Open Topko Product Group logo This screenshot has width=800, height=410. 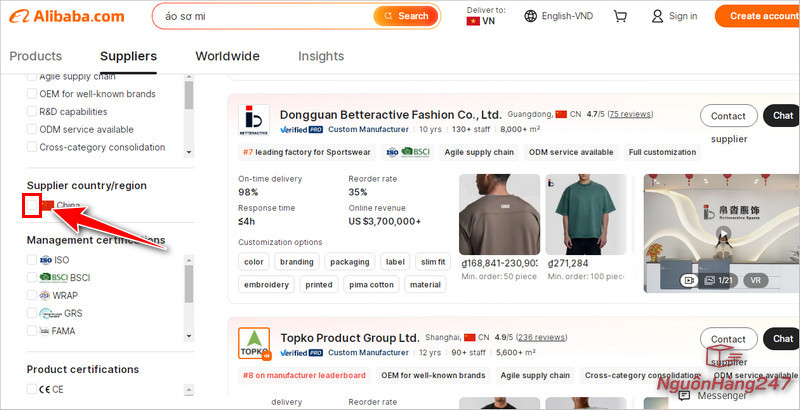(254, 343)
